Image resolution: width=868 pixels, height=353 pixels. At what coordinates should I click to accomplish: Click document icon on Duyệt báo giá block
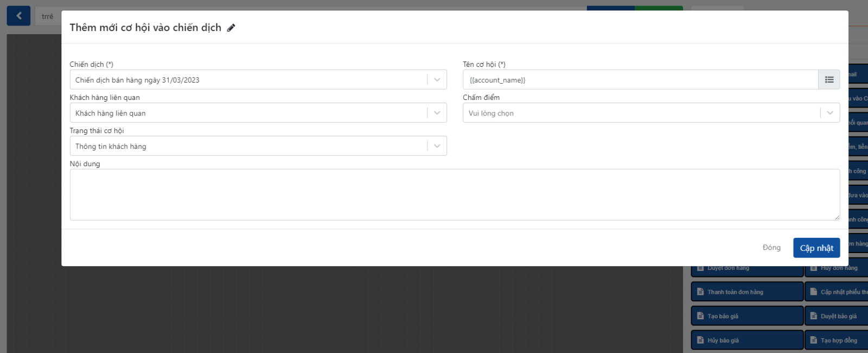coord(814,316)
